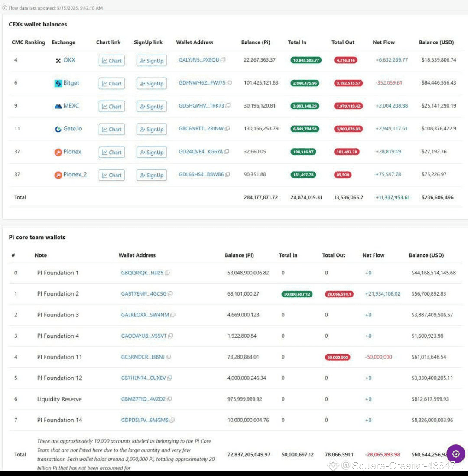Copy PI Foundation 11 wallet address
468x476 pixels.
(169, 357)
